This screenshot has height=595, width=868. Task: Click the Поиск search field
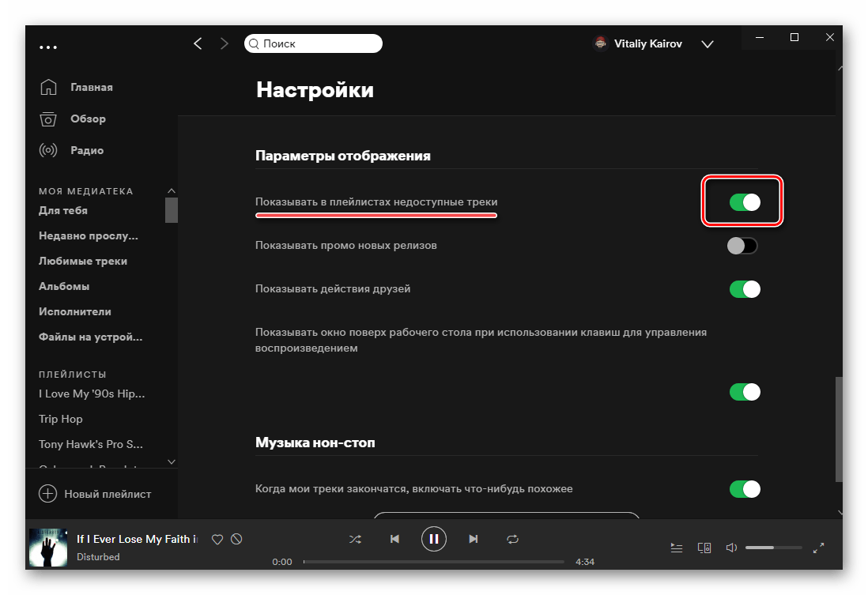pos(315,43)
